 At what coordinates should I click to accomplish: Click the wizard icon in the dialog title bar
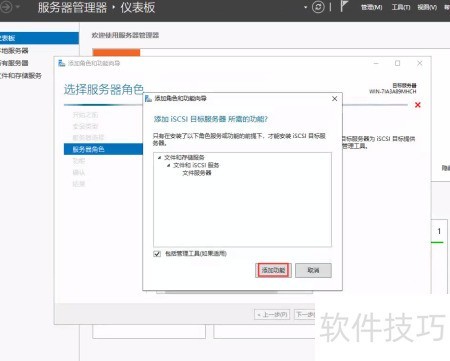(148, 98)
